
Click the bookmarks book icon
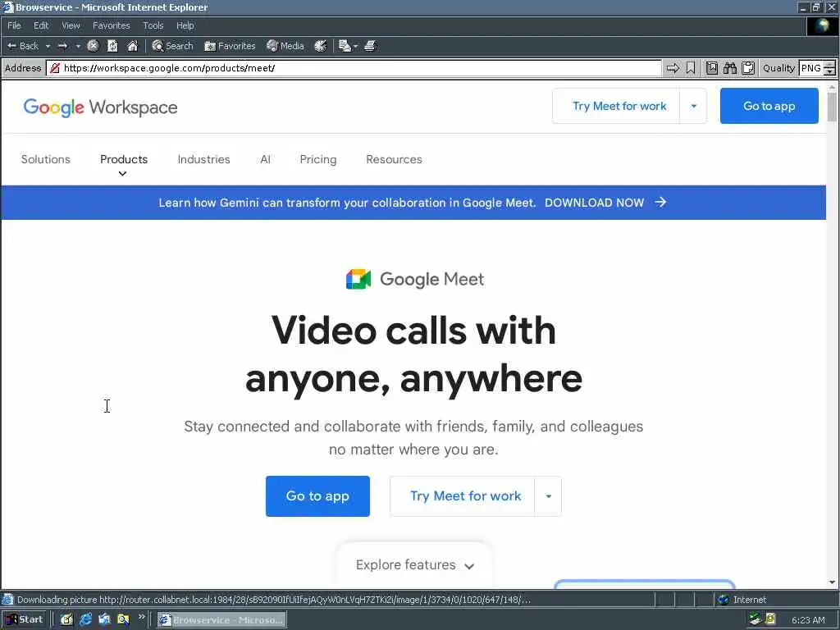(711, 68)
